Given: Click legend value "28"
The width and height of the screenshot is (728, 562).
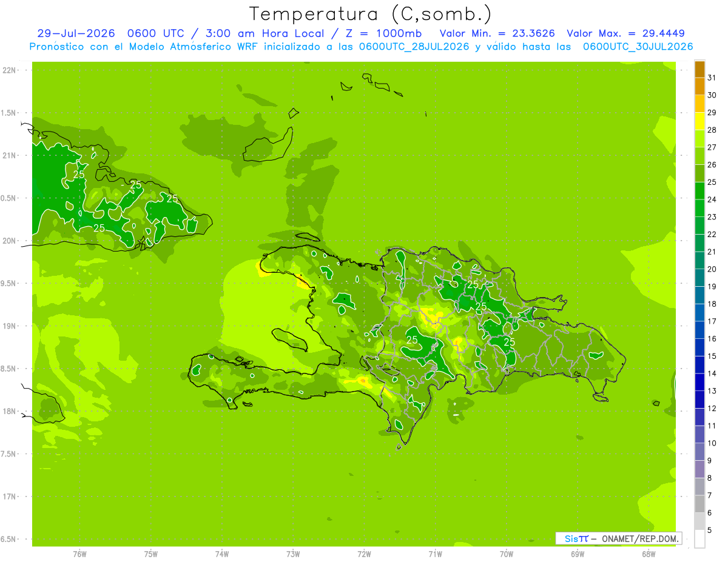Looking at the screenshot, I should click(x=712, y=130).
